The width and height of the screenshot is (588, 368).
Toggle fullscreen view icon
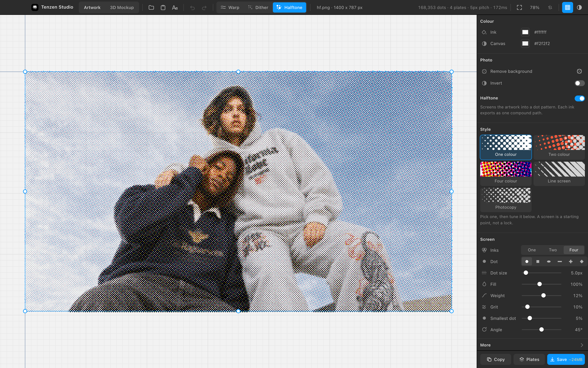pyautogui.click(x=519, y=8)
